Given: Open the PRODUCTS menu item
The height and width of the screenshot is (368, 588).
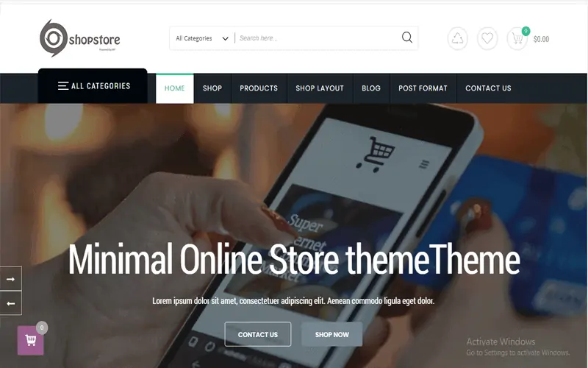Looking at the screenshot, I should pos(259,88).
